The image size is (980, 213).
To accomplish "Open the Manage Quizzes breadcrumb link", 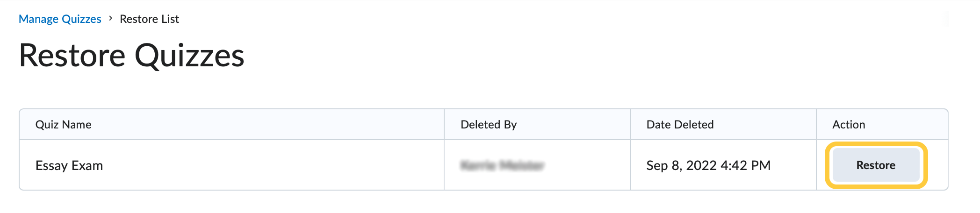I will pos(60,19).
